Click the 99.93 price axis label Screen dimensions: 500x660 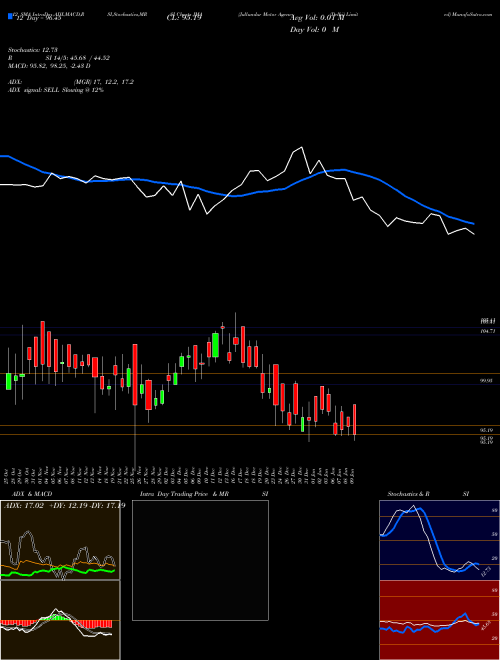487,381
